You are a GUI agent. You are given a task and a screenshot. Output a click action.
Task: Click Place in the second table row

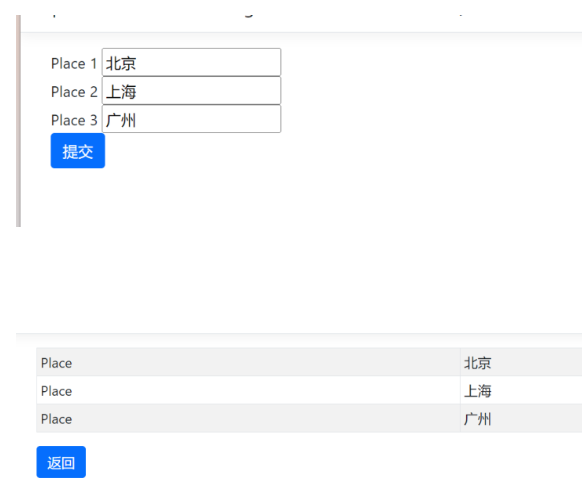click(56, 391)
